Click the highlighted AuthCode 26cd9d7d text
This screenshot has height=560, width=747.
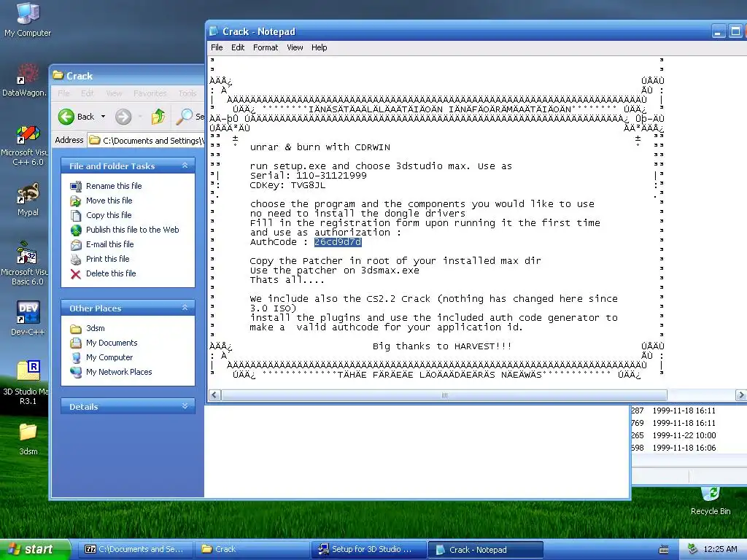coord(338,242)
